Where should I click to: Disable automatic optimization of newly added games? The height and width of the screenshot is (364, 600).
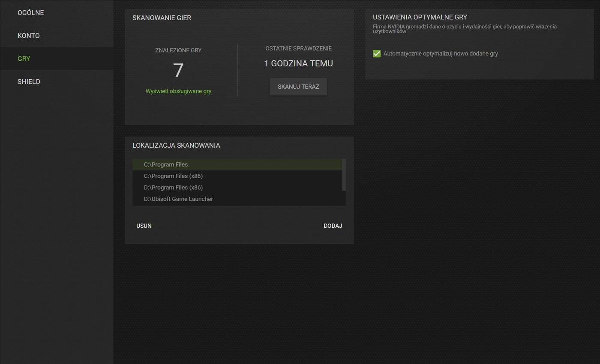pos(376,54)
